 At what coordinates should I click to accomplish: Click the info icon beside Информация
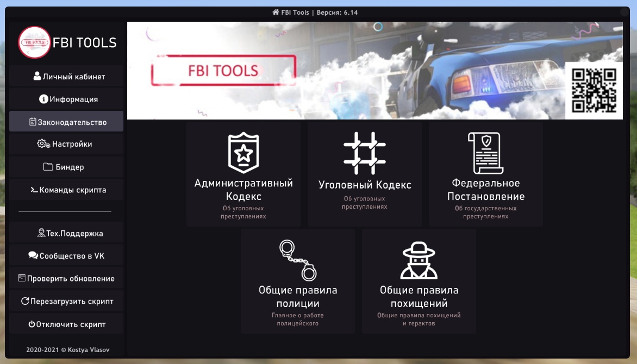pos(43,99)
